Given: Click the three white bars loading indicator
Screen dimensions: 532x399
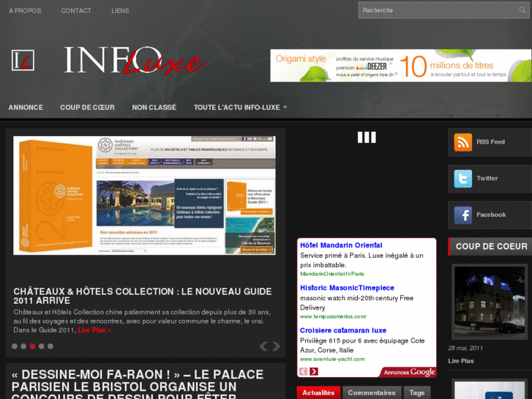Looking at the screenshot, I should point(367,138).
